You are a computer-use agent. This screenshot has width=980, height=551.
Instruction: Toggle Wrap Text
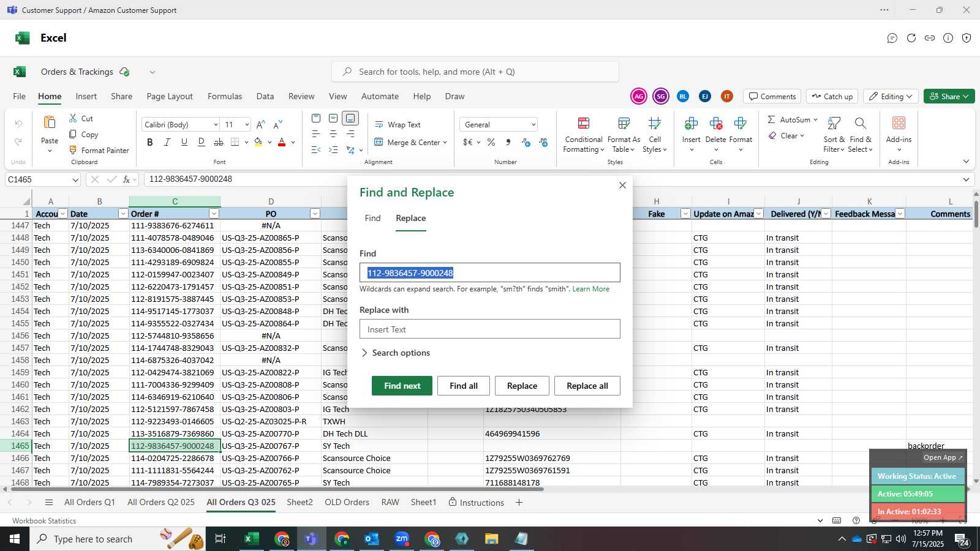tap(398, 124)
